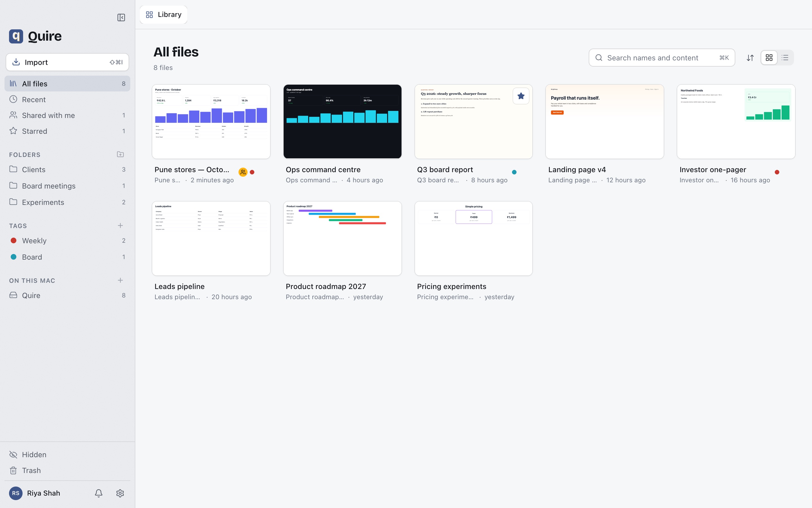This screenshot has width=812, height=508.
Task: Open Product roadmap 2027 thumbnail
Action: [342, 238]
